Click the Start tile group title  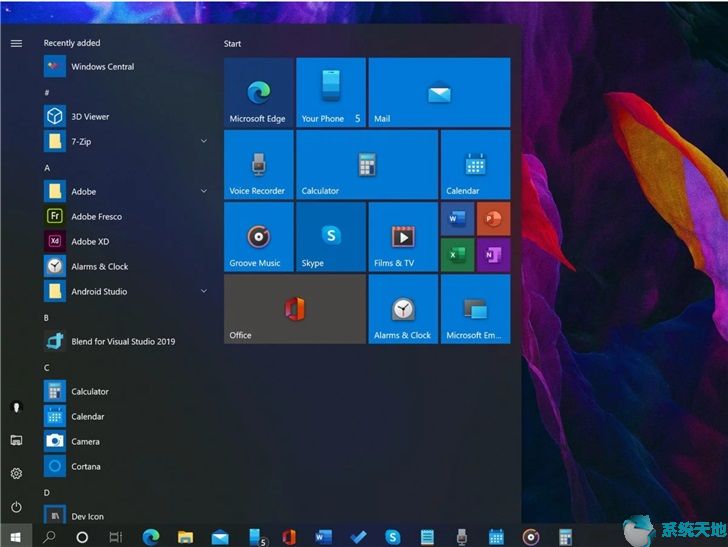click(233, 44)
